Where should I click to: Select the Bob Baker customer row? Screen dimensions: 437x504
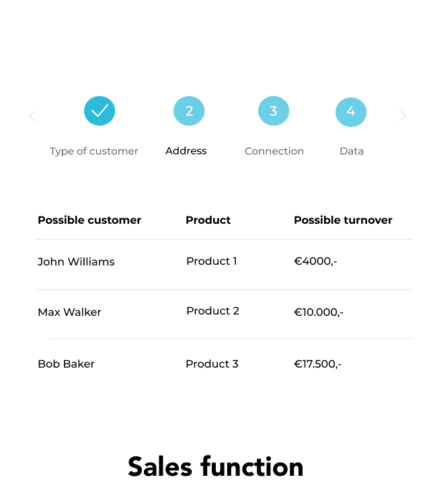[225, 364]
